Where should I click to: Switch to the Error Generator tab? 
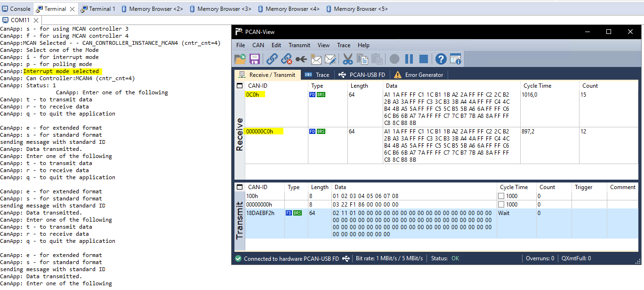[x=419, y=75]
